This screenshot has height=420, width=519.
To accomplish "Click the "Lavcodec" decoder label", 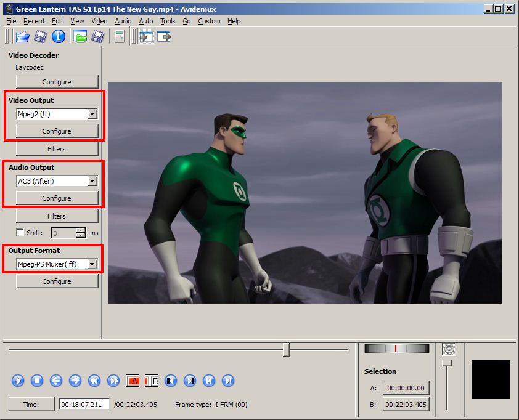I will [30, 67].
